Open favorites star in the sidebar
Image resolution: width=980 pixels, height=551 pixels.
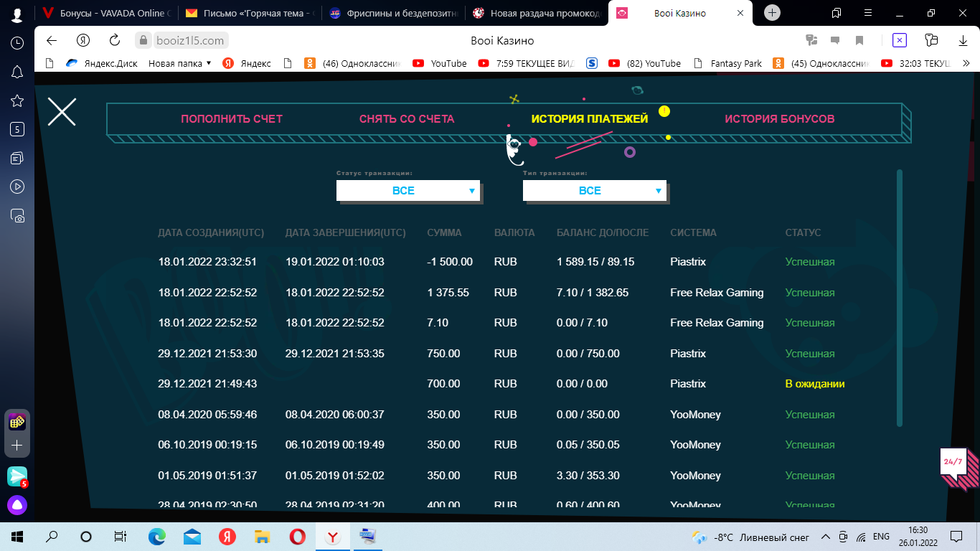17,100
